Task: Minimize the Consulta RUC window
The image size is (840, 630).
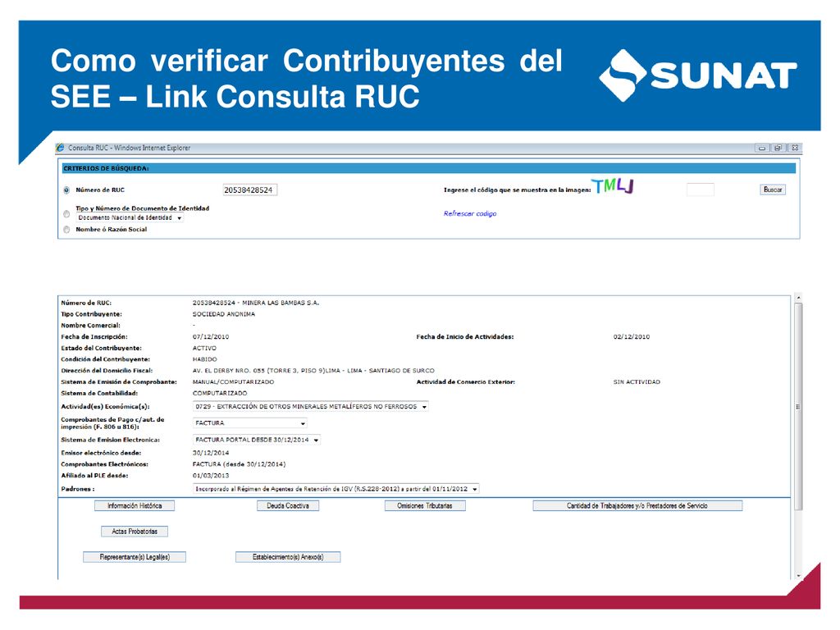Action: tap(762, 148)
